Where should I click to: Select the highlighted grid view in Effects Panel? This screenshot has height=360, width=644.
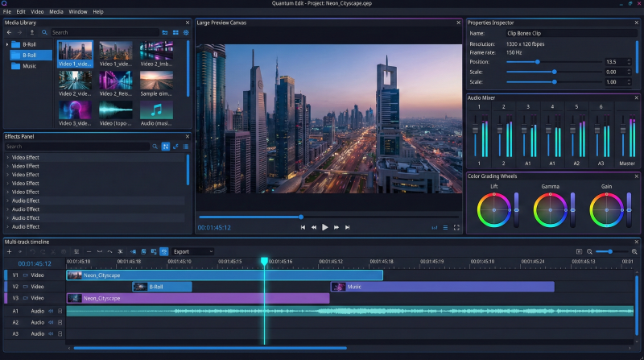tap(166, 147)
